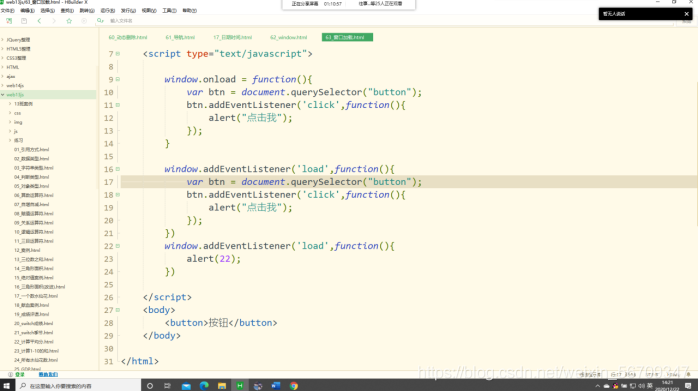Click the star bookmark icon
This screenshot has height=391, width=699.
pyautogui.click(x=69, y=21)
